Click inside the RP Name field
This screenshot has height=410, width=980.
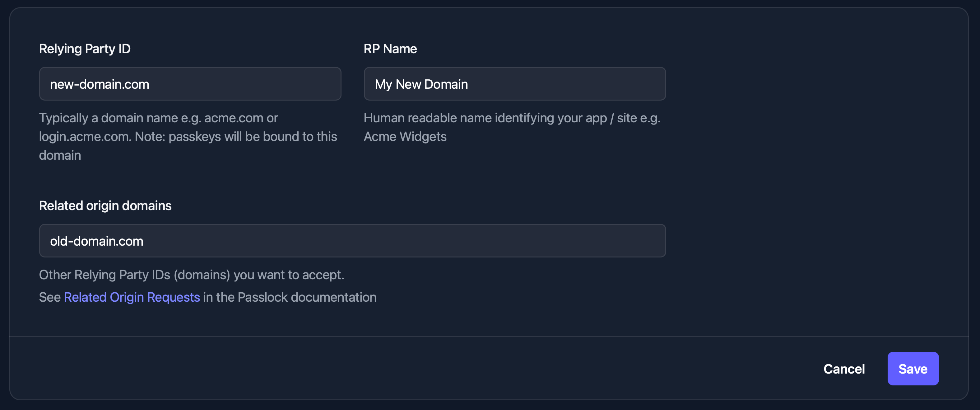click(514, 84)
